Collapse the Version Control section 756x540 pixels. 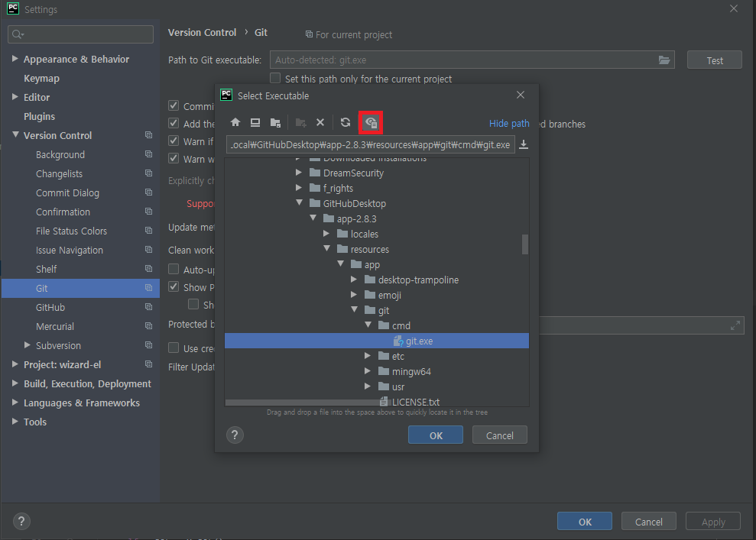click(x=15, y=135)
